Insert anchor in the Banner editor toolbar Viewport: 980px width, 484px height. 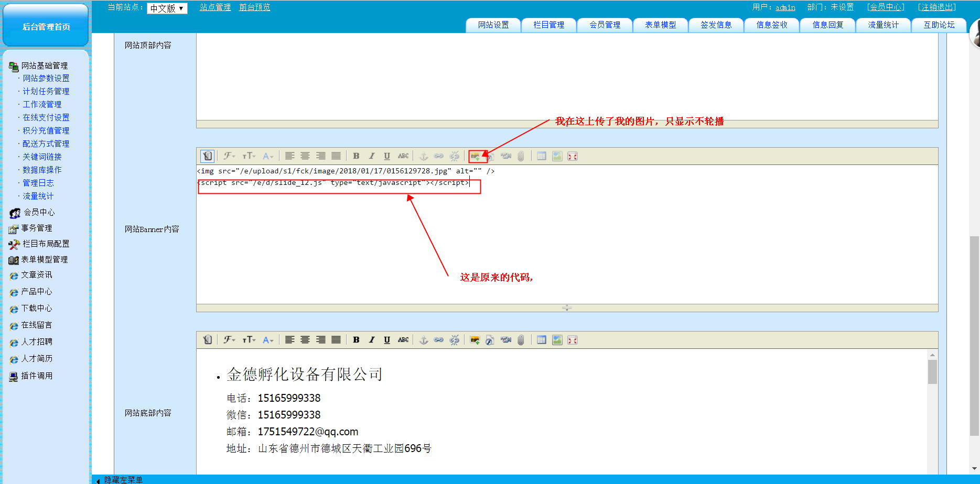click(424, 156)
